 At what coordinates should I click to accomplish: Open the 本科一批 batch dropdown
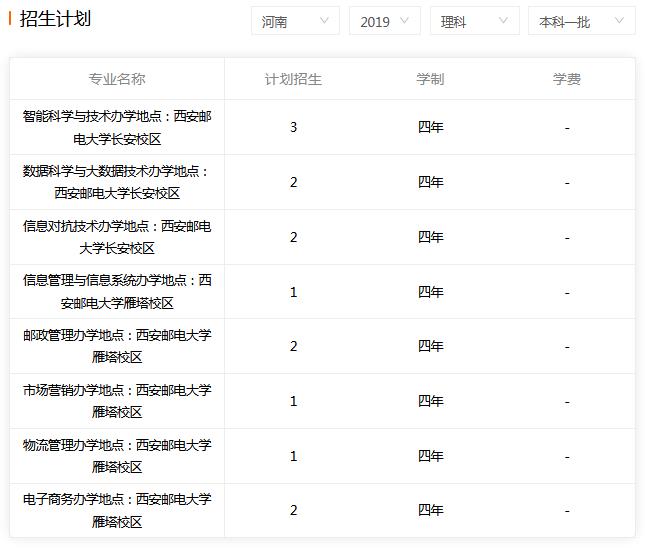[582, 21]
